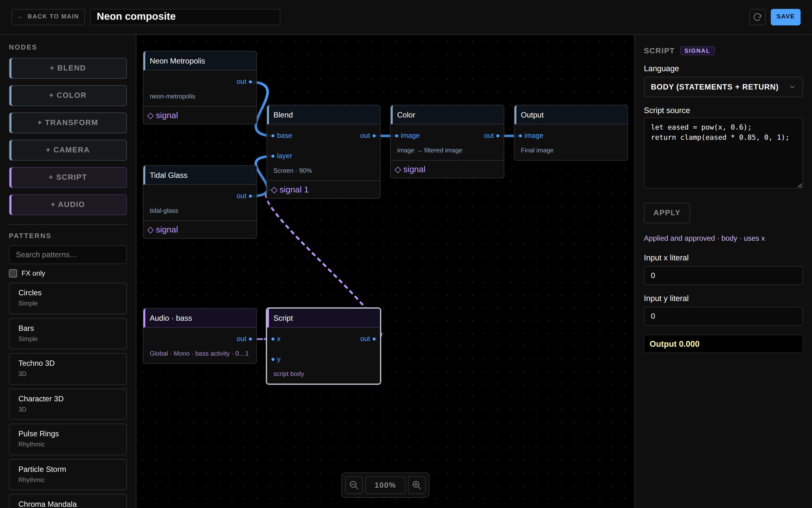Screen dimensions: 812x508
Task: Select the Particle Storm pattern
Action: point(68,474)
